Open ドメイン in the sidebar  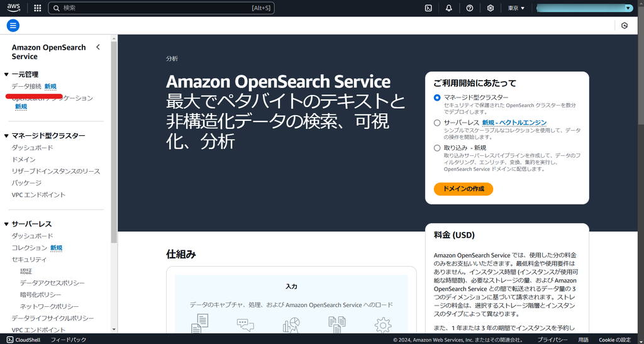click(x=24, y=159)
